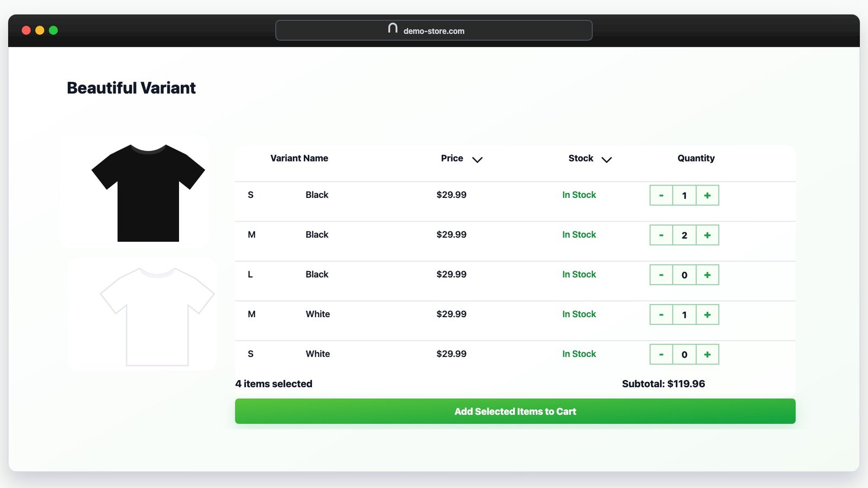868x488 pixels.
Task: Click the Variant Name column header
Action: 299,158
